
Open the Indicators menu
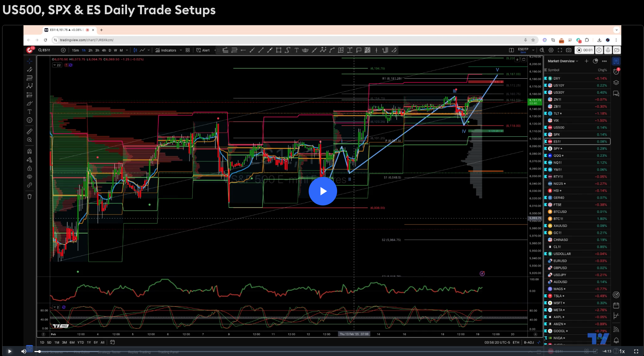tap(166, 50)
